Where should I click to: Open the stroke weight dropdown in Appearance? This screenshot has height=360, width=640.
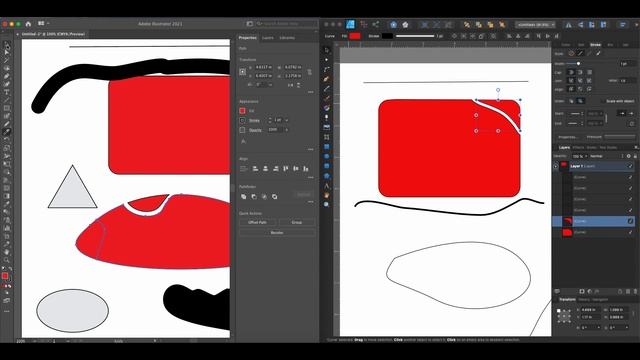[x=287, y=120]
